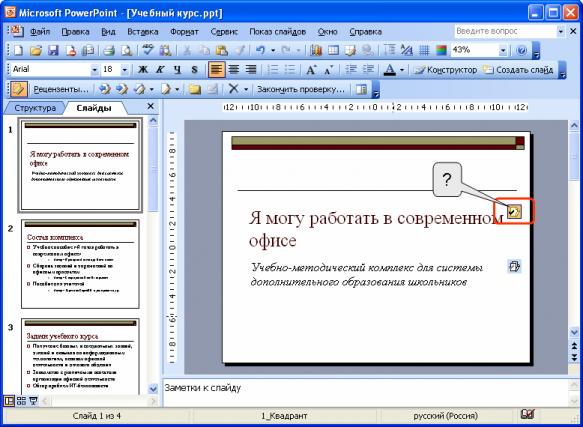Align text left

pyautogui.click(x=216, y=70)
